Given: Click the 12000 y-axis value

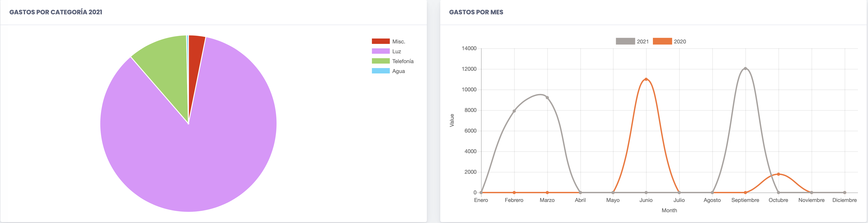Looking at the screenshot, I should [469, 69].
